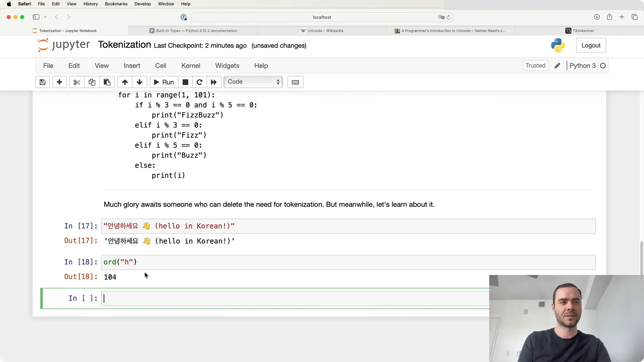The height and width of the screenshot is (362, 644).
Task: Click the Out[17]: output prompt
Action: pos(80,240)
